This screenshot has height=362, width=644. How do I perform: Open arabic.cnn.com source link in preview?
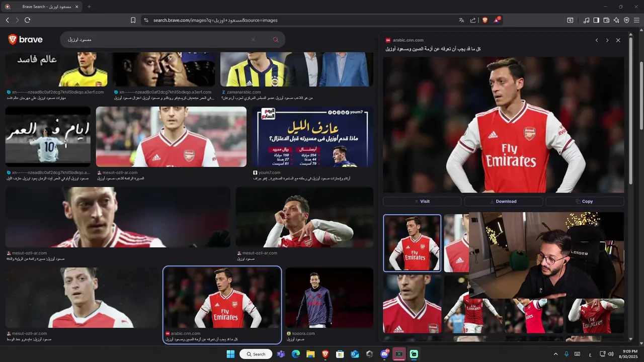pyautogui.click(x=408, y=40)
